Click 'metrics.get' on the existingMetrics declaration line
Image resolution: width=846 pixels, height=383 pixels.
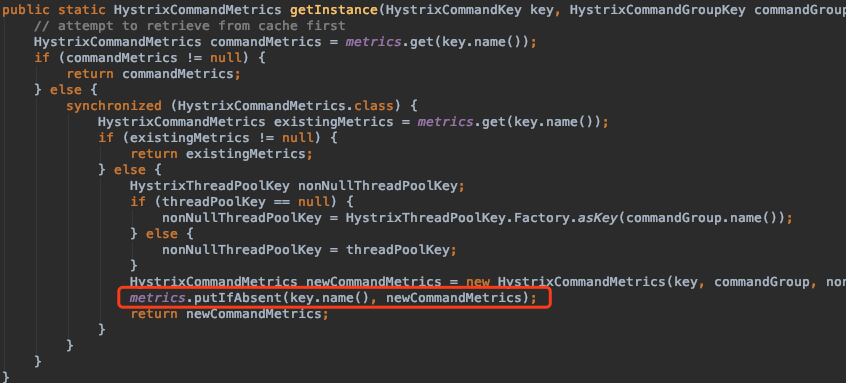(461, 122)
